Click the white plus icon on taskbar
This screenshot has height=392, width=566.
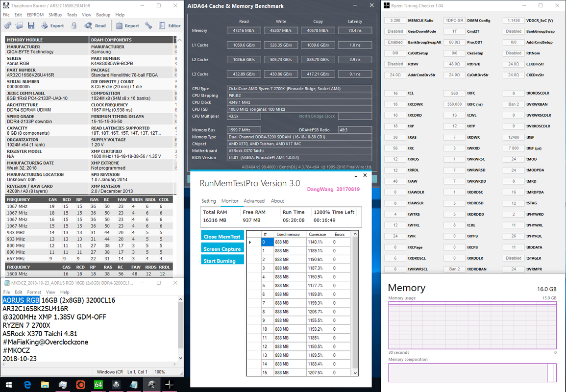coord(169,385)
